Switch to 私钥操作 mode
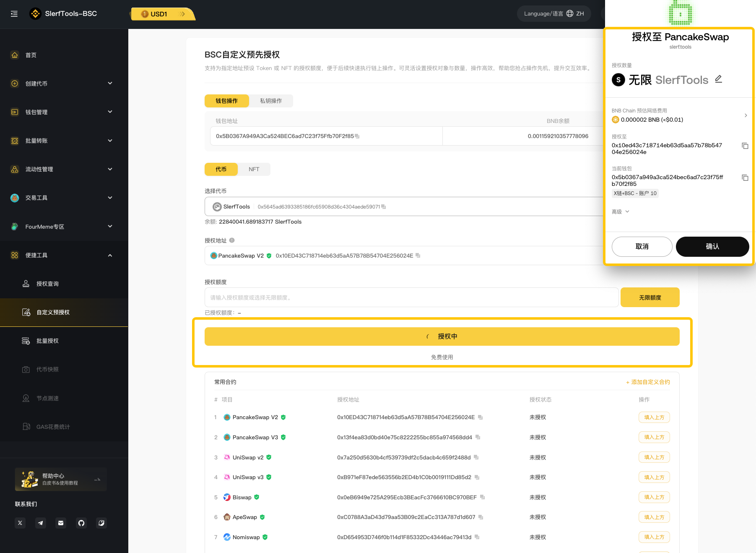This screenshot has width=756, height=553. pyautogui.click(x=271, y=101)
